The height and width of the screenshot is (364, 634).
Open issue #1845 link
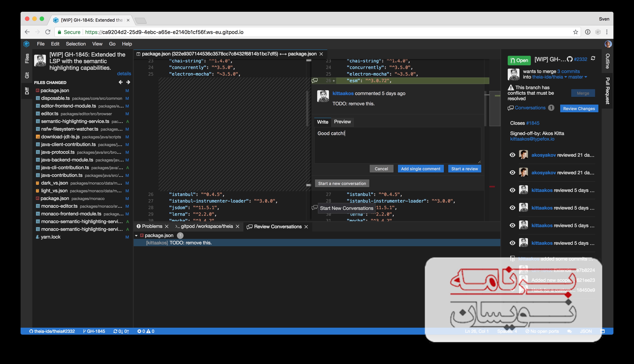point(532,123)
